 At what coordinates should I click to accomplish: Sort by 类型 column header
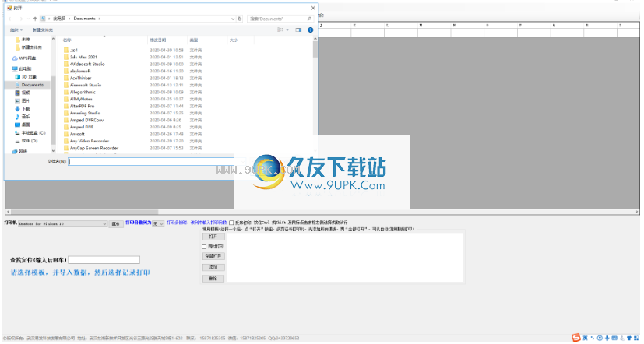pyautogui.click(x=194, y=40)
